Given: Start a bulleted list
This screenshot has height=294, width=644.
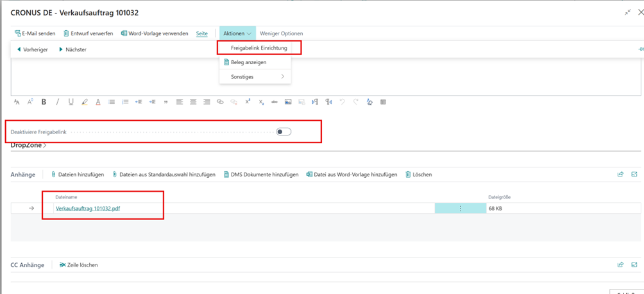Looking at the screenshot, I should [112, 102].
